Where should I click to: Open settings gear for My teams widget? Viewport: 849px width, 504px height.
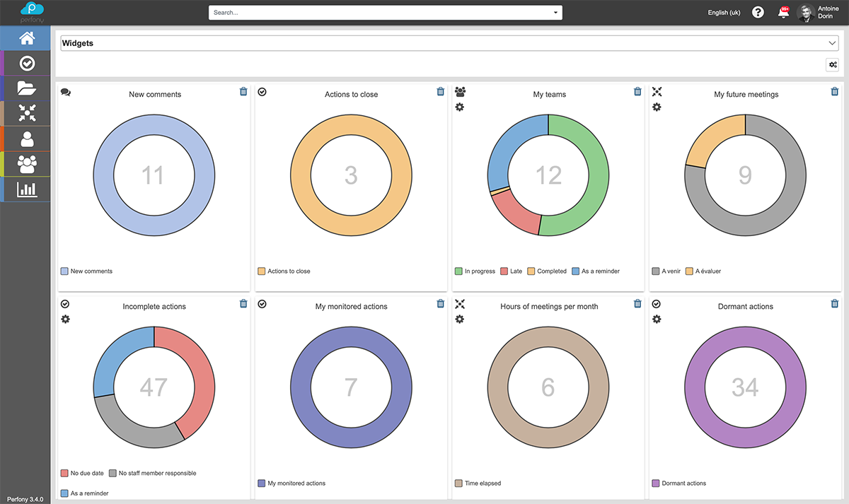[460, 107]
